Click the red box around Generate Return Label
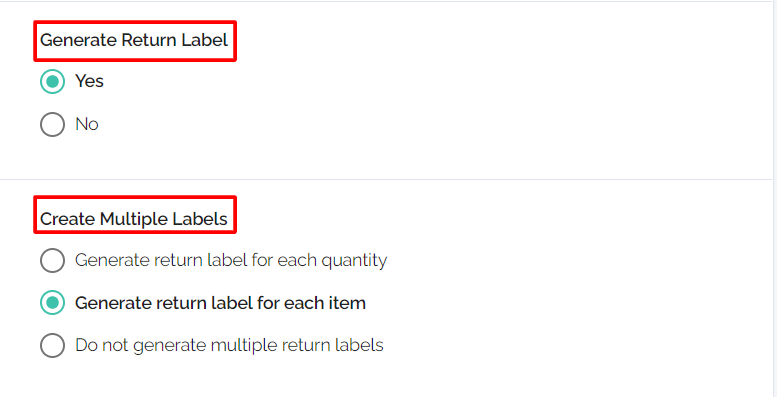 click(x=135, y=41)
